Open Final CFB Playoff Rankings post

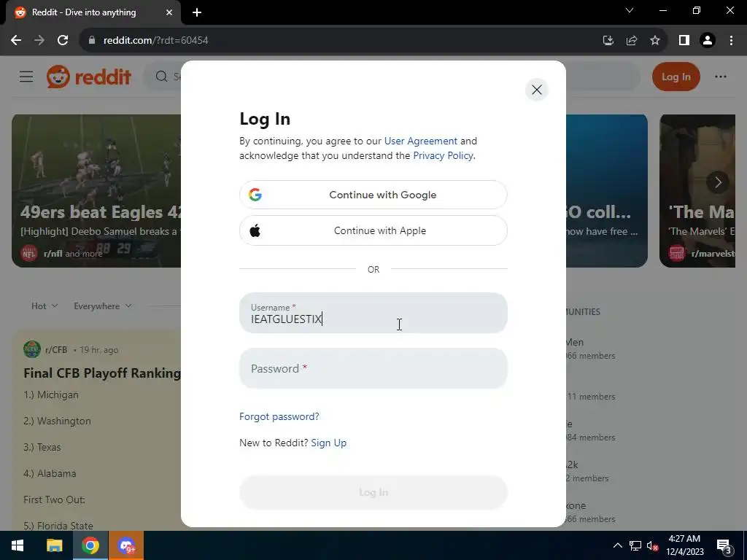(102, 373)
